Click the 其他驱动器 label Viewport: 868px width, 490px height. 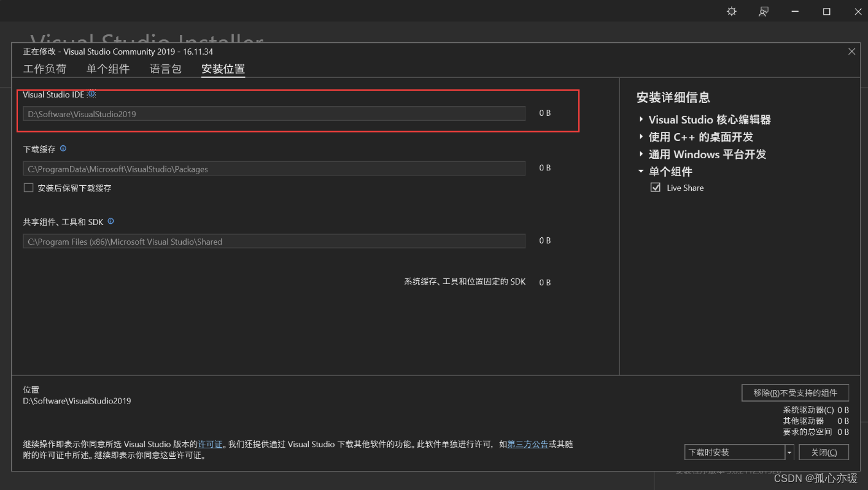tap(803, 421)
